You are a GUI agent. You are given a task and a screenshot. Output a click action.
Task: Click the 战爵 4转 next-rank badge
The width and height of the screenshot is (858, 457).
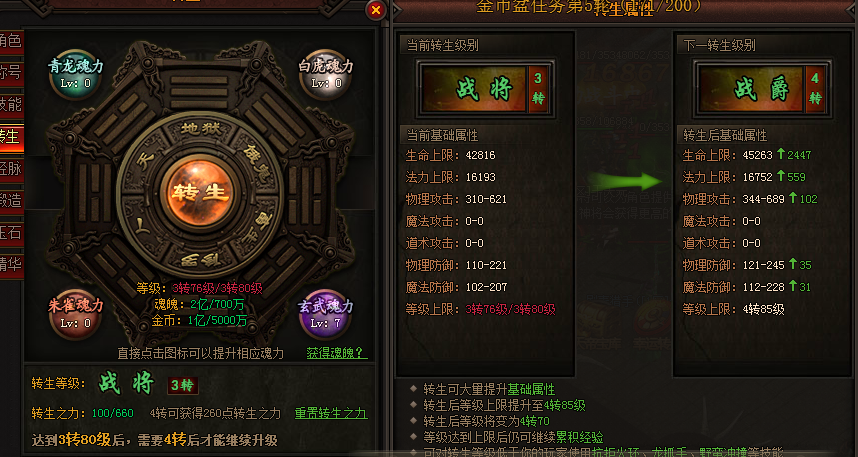(762, 89)
